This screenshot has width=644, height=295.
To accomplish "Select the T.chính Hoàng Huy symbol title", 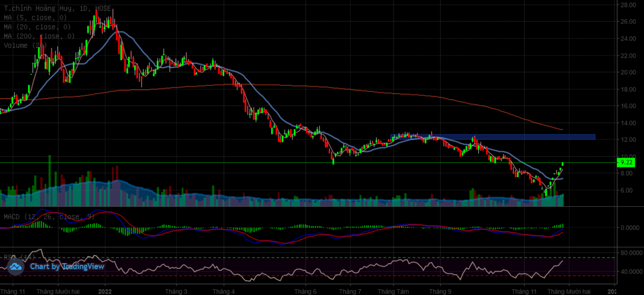I will (x=57, y=8).
